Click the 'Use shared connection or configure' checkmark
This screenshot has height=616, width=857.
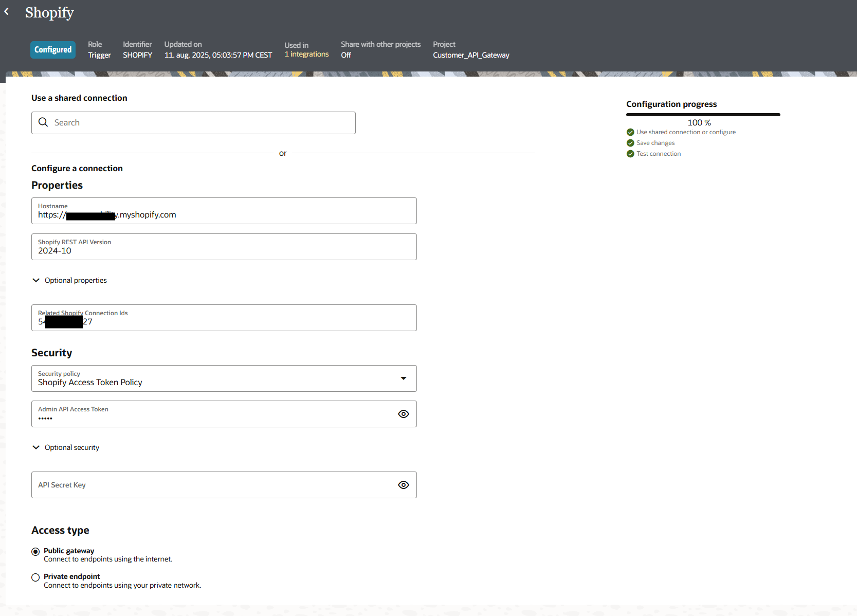tap(630, 132)
